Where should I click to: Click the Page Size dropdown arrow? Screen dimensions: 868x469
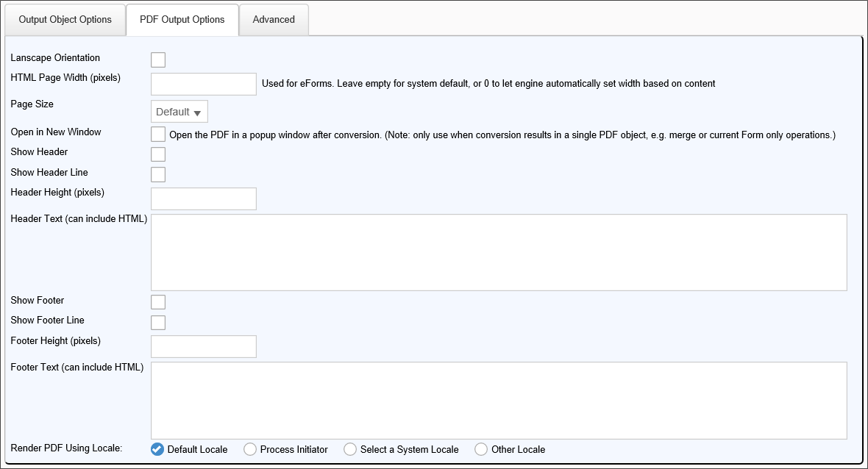197,112
